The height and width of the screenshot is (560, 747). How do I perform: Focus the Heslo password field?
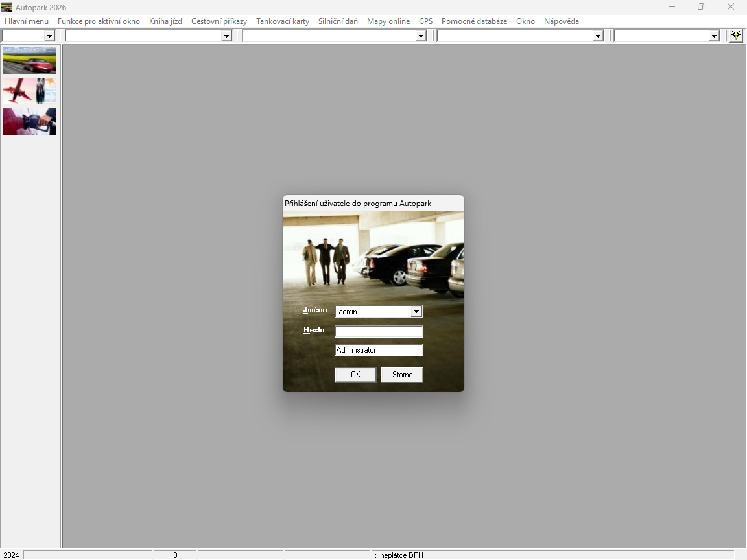(379, 332)
